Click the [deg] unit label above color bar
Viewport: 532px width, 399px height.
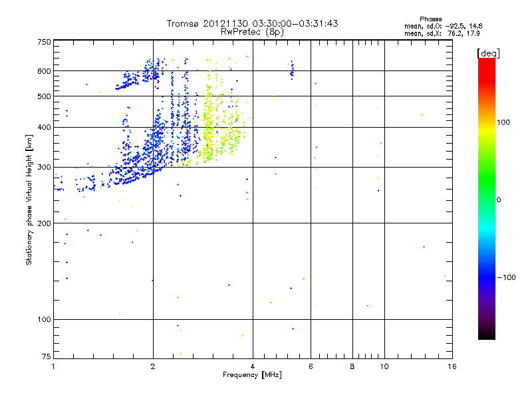tap(488, 53)
